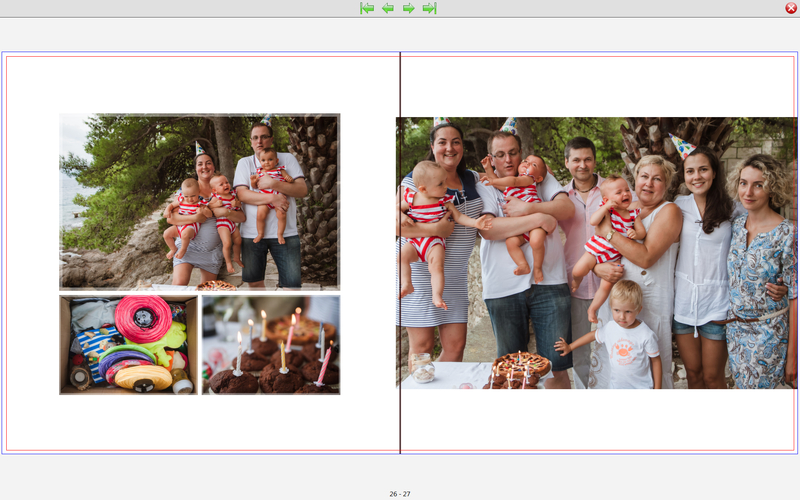This screenshot has height=500, width=800.
Task: Select the large family group photo
Action: coord(597,252)
